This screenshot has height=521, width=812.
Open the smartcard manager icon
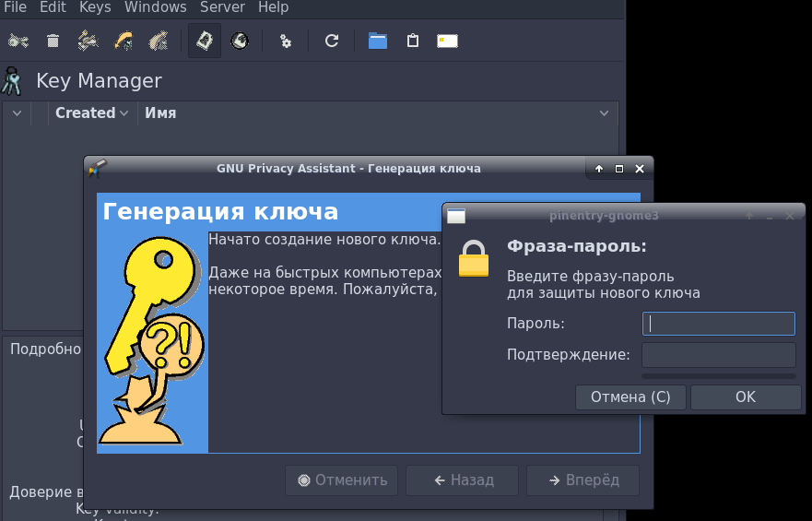tap(447, 41)
